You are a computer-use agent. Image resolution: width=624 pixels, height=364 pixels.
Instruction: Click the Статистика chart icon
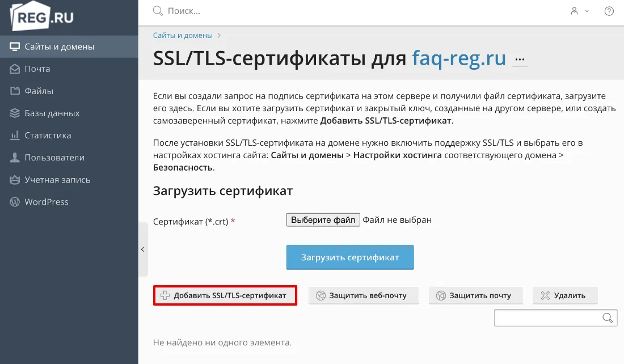[15, 135]
